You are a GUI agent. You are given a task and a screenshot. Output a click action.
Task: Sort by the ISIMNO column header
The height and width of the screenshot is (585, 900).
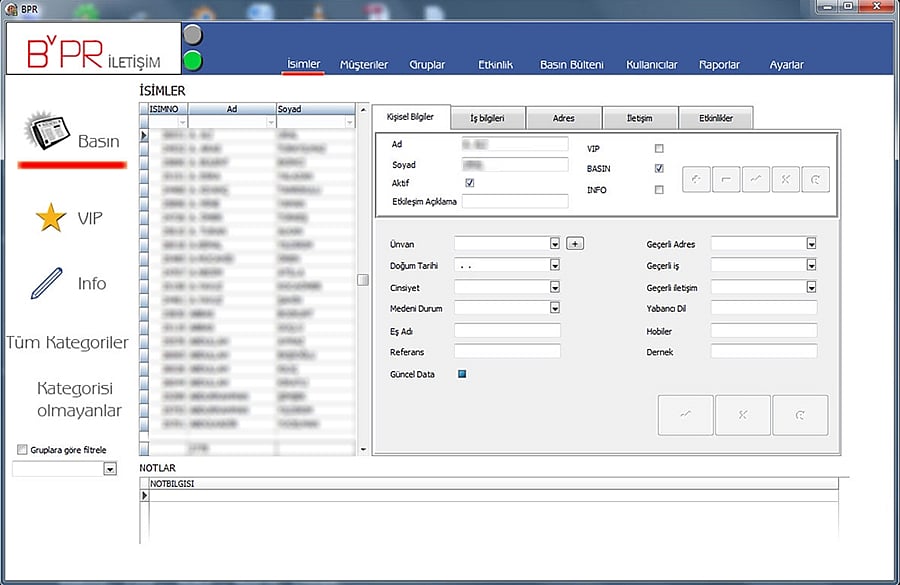click(x=168, y=109)
